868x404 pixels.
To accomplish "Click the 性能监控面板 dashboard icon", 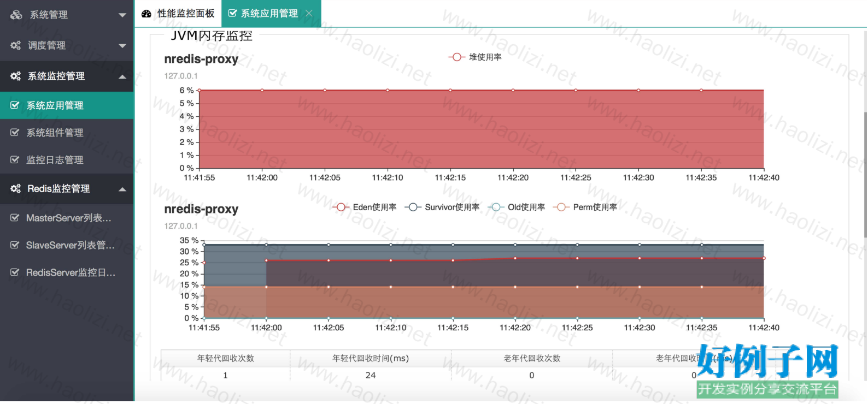I will [x=146, y=14].
